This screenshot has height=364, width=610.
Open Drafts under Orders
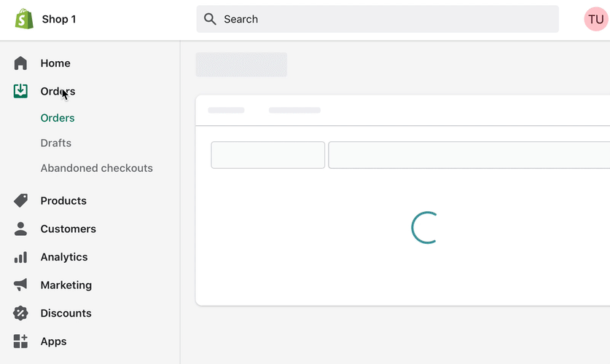55,143
